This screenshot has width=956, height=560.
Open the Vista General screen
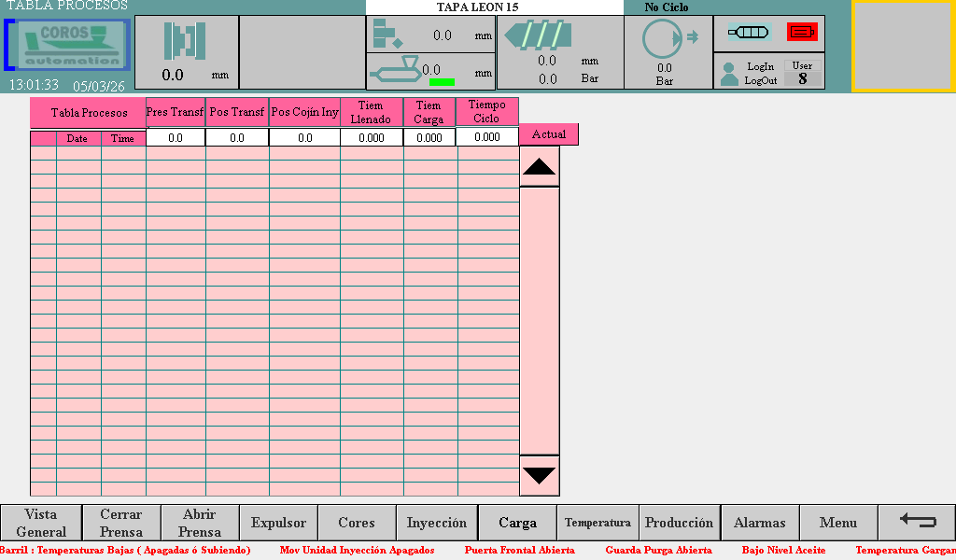click(41, 523)
